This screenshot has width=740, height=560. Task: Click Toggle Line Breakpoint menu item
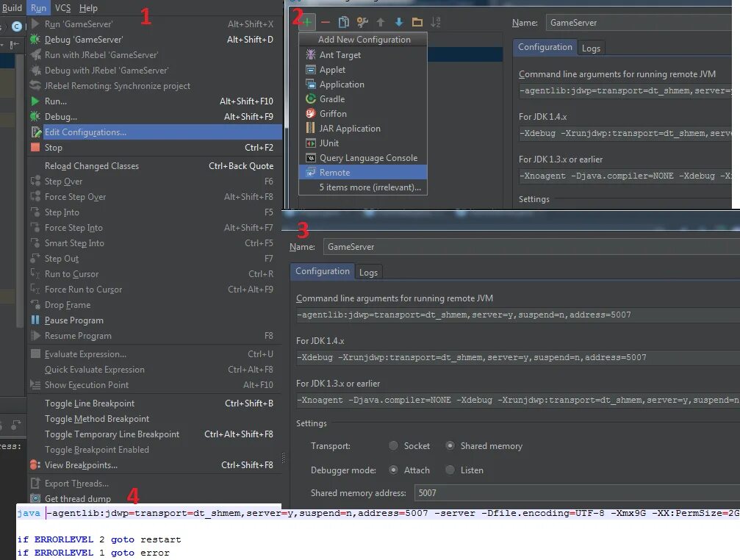(154, 403)
